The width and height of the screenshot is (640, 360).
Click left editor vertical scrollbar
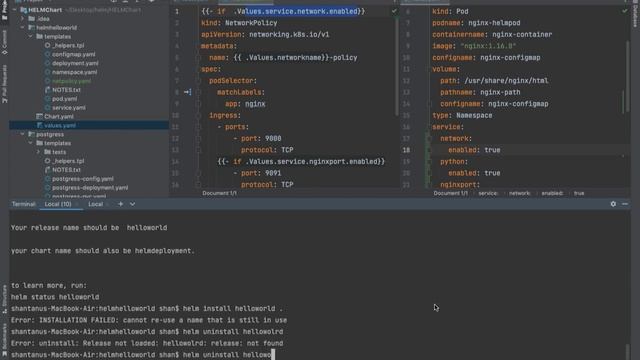[396, 67]
